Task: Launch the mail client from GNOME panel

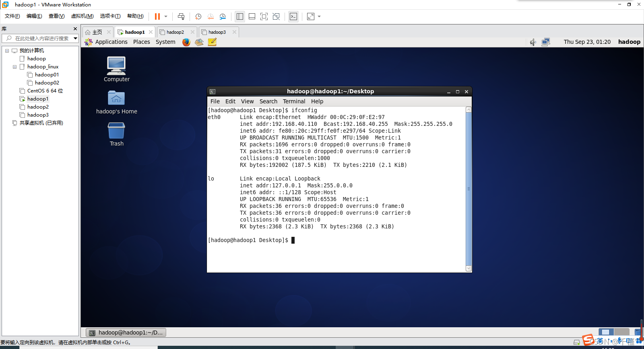Action: 199,42
